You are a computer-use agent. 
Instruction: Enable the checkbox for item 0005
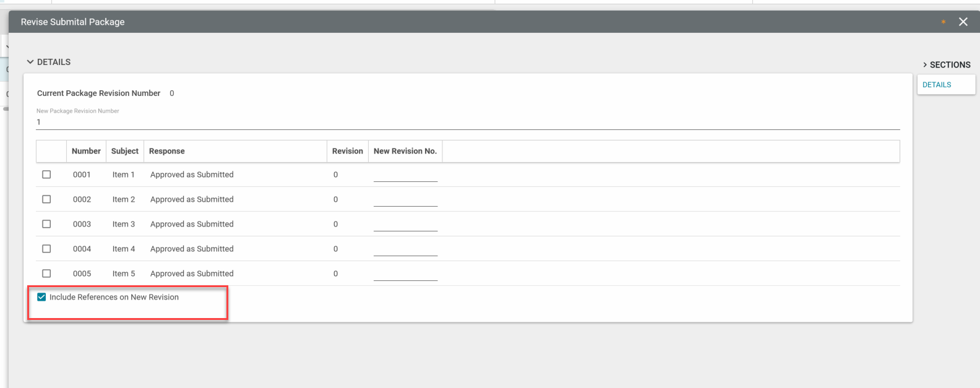pos(46,274)
